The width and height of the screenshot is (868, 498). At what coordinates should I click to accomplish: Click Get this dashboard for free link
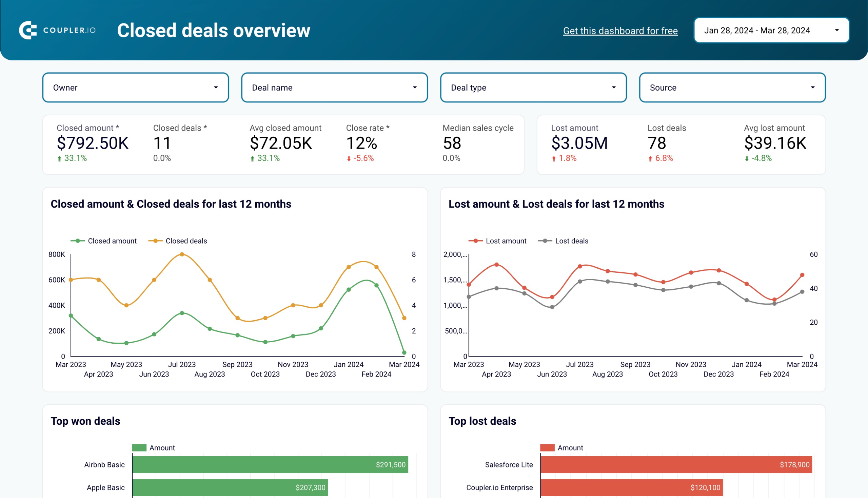[620, 31]
